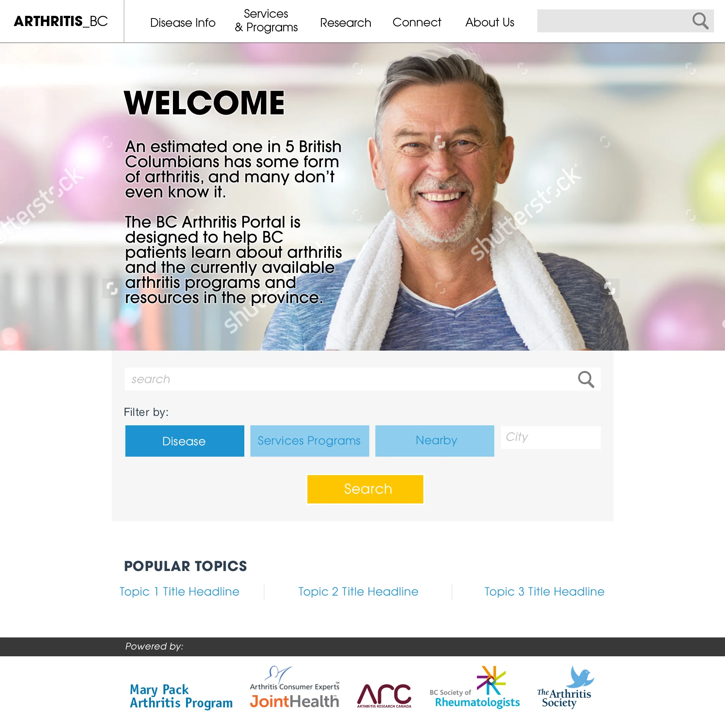
Task: Open Topic 2 Title Headline link
Action: 358,591
